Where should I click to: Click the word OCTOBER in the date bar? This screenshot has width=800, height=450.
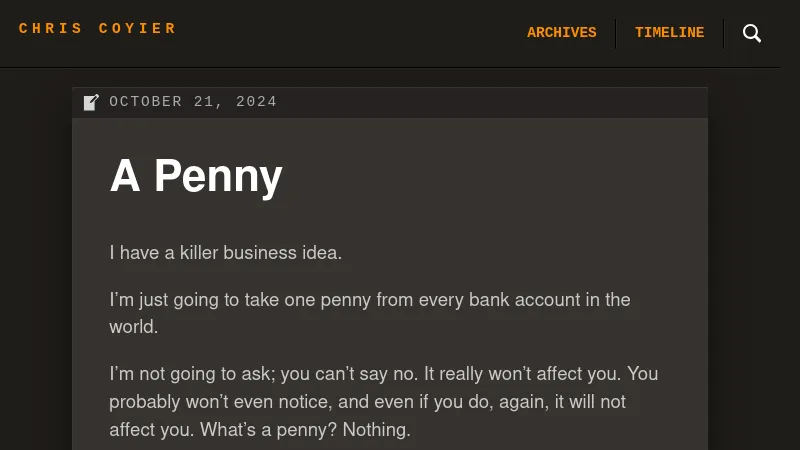point(145,102)
